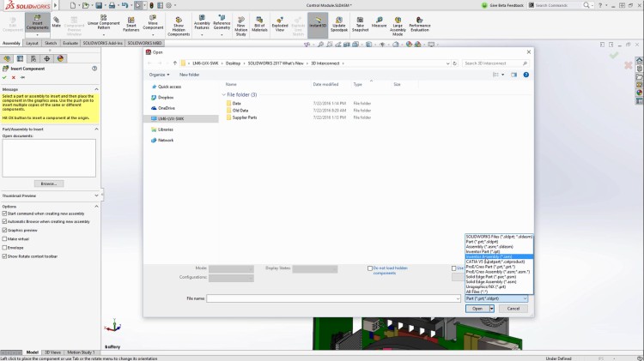Click New folder in Open dialog

(x=190, y=75)
